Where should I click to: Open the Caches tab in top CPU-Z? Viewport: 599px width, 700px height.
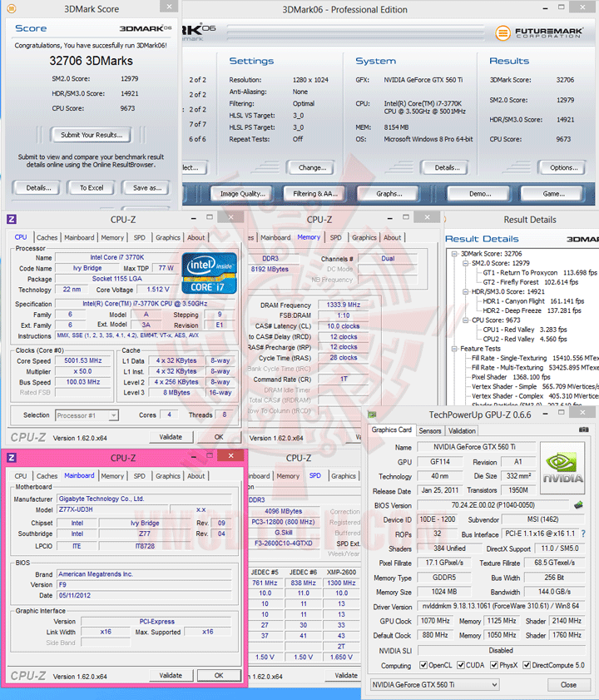point(47,237)
